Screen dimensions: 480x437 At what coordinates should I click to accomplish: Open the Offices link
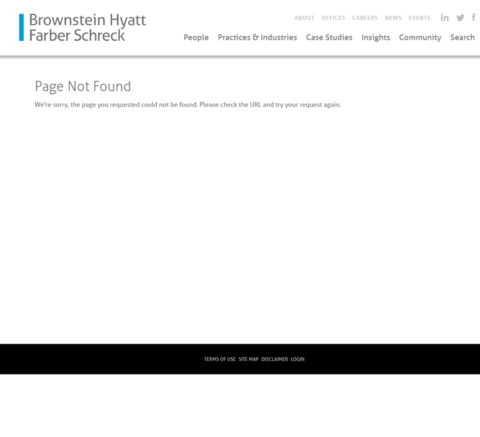(333, 18)
